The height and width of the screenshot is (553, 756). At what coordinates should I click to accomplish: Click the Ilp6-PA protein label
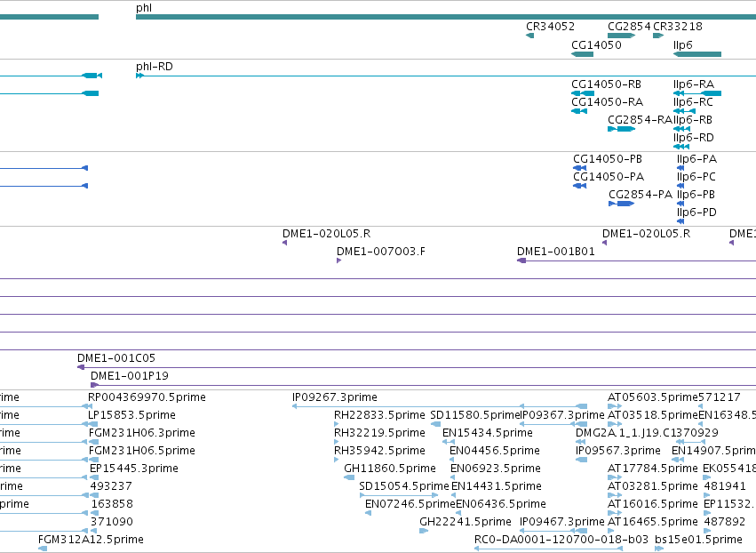[x=696, y=159]
